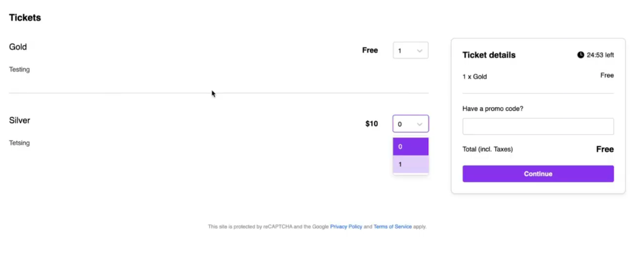
Task: Click the Silver ticket name
Action: [20, 120]
